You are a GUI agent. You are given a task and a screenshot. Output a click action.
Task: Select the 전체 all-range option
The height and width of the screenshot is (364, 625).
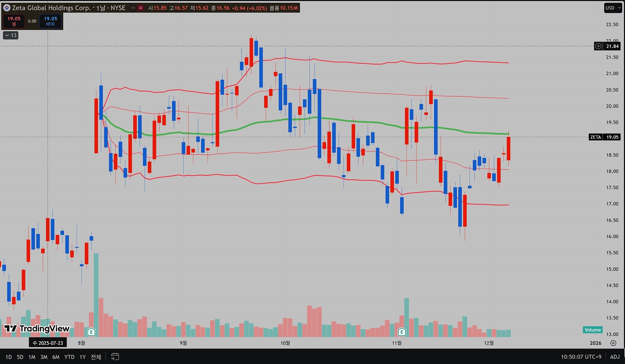coord(96,357)
